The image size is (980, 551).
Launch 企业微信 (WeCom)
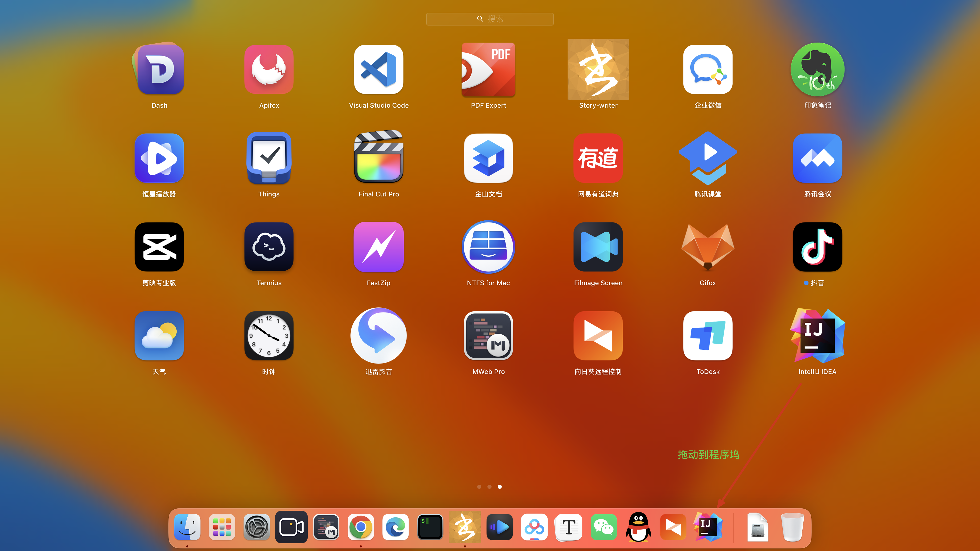708,69
